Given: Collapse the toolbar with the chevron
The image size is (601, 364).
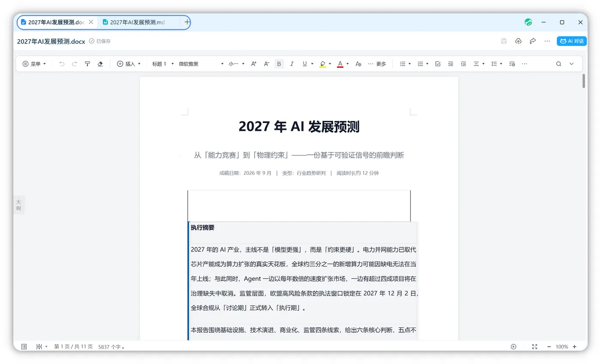Looking at the screenshot, I should click(572, 64).
